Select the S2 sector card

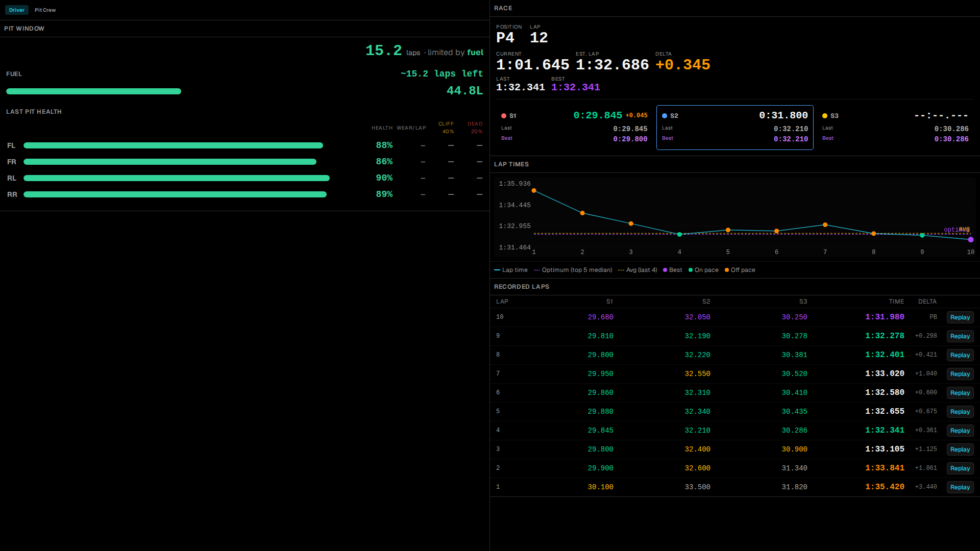click(x=734, y=128)
